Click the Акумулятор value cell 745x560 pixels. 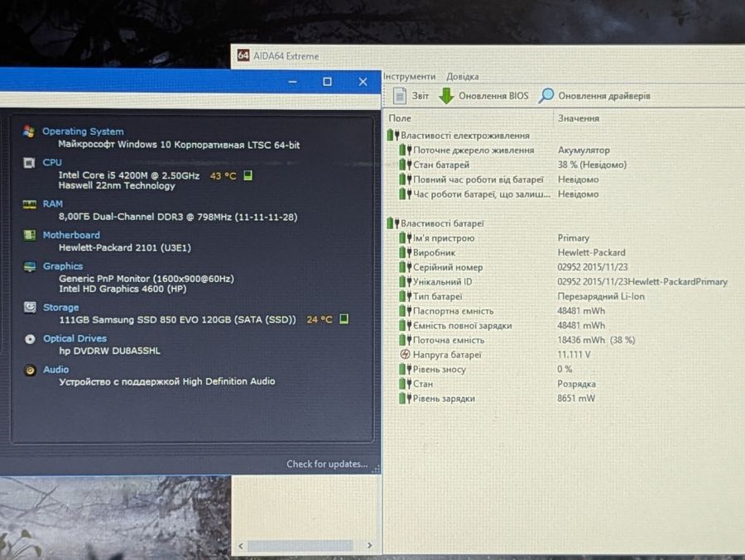click(x=584, y=150)
